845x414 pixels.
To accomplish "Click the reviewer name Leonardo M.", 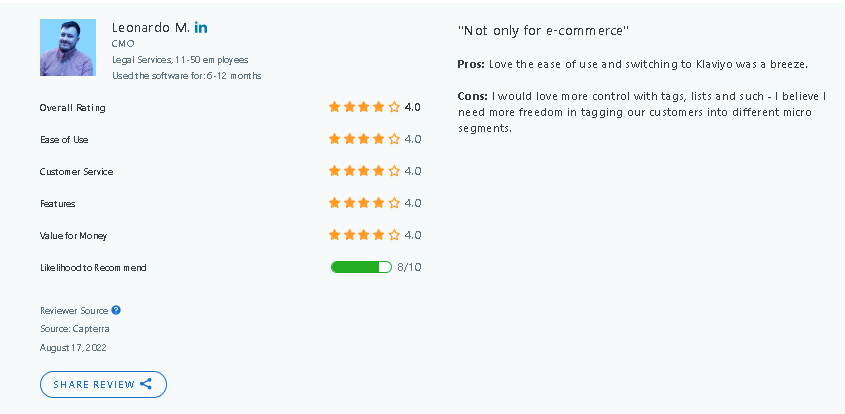I will (150, 28).
